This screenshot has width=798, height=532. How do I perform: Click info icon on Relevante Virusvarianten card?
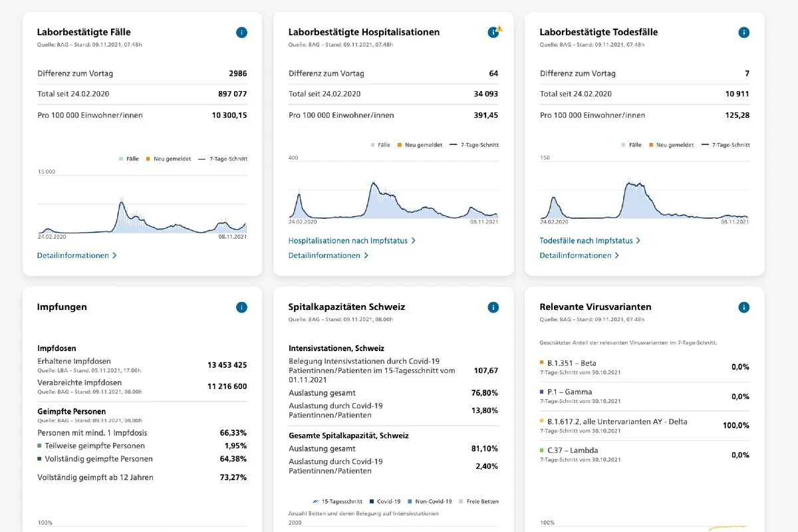(x=744, y=307)
